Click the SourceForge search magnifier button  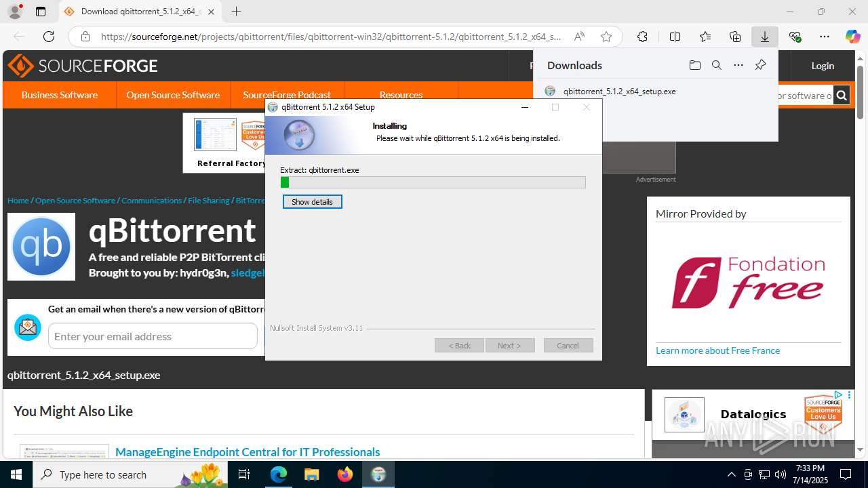[842, 96]
